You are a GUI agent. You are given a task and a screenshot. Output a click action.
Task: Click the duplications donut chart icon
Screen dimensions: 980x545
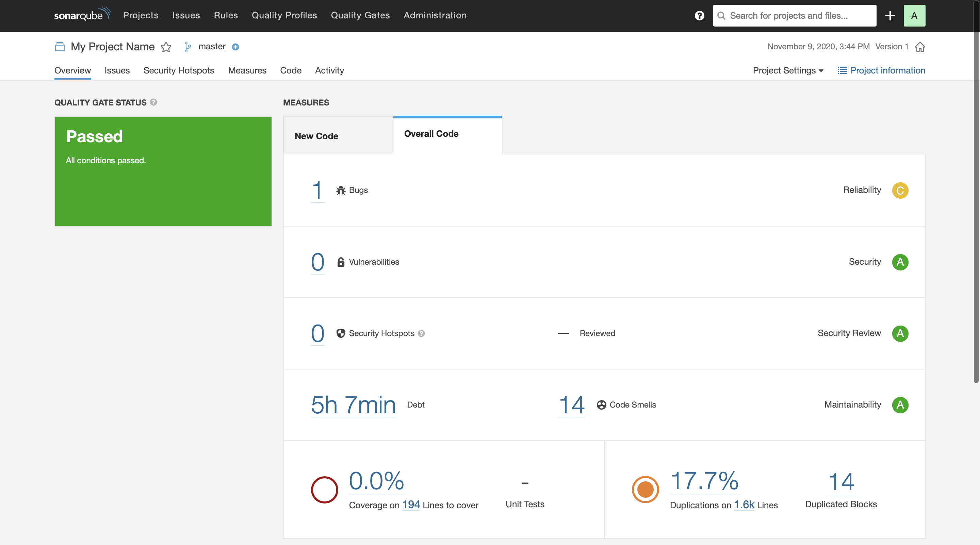pyautogui.click(x=645, y=490)
